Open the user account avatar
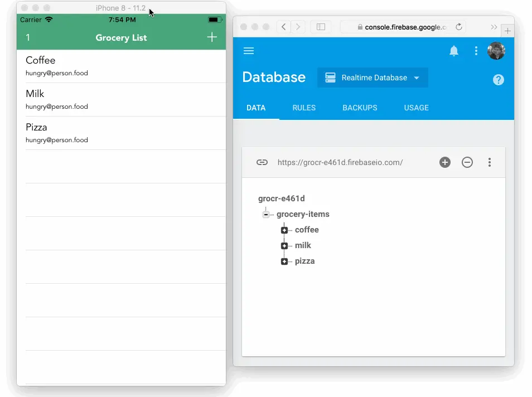 (x=496, y=51)
